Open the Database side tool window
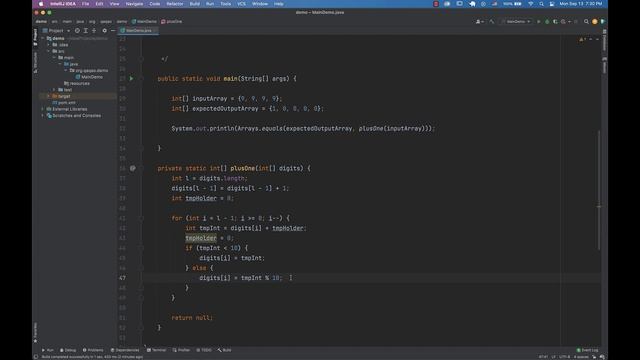Viewport: 640px width, 360px height. (x=604, y=41)
